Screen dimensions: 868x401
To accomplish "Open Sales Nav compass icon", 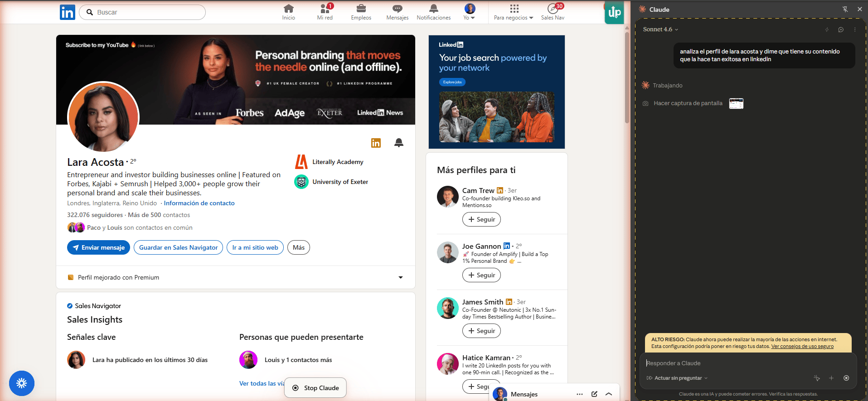I will point(553,12).
